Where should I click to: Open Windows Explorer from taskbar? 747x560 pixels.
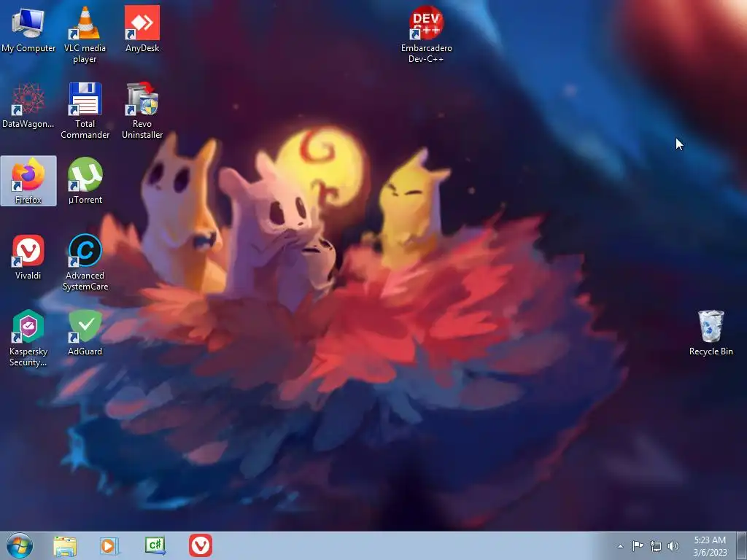click(x=65, y=545)
